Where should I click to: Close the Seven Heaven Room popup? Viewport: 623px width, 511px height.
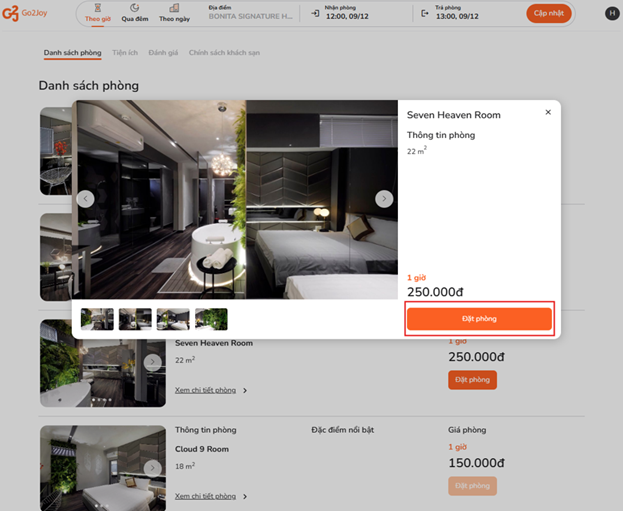(x=548, y=112)
